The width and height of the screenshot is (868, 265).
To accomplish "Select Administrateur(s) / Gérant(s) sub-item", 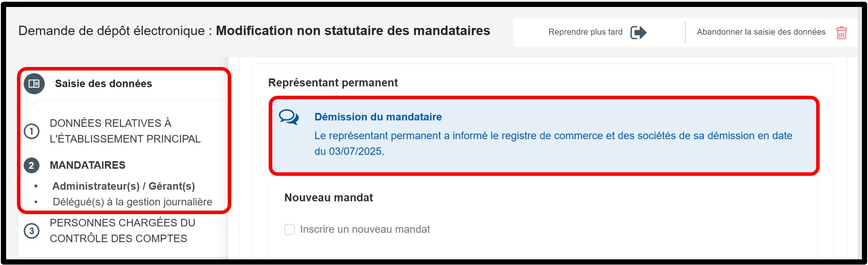I will click(124, 186).
